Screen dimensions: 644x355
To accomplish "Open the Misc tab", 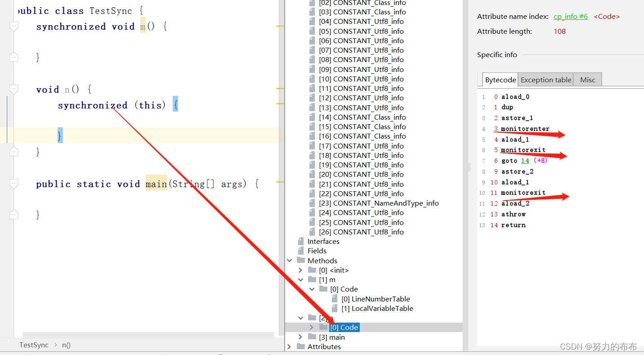I will coord(587,80).
